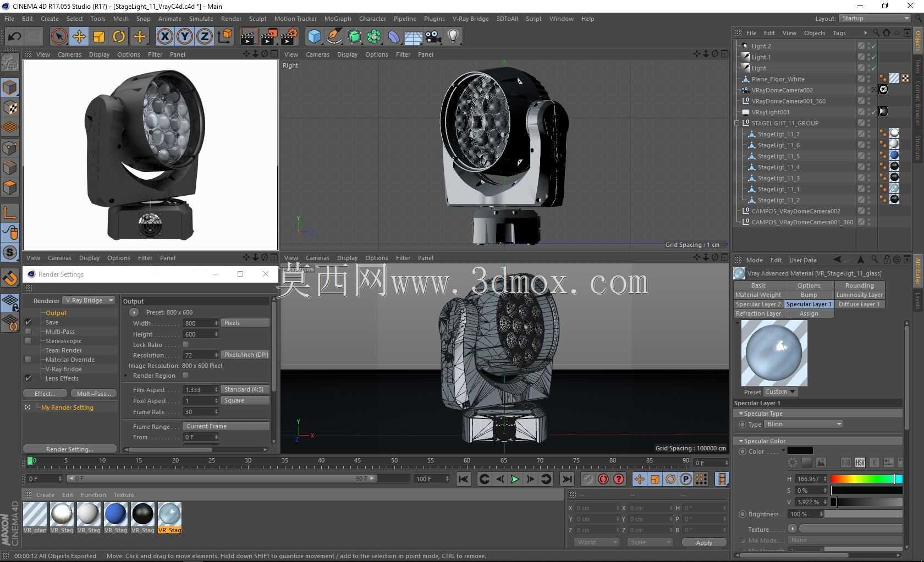This screenshot has height=562, width=924.
Task: Toggle Y axis lock
Action: pyautogui.click(x=184, y=37)
